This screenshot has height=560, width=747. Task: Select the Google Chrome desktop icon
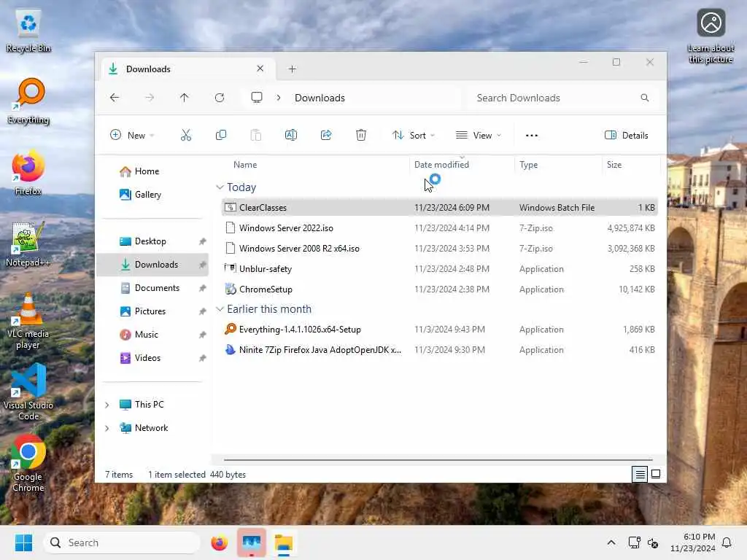[x=28, y=464]
